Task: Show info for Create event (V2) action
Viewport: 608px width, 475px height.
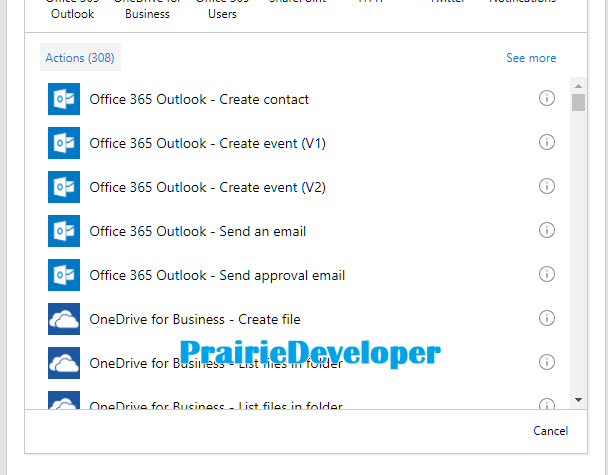Action: (x=547, y=186)
